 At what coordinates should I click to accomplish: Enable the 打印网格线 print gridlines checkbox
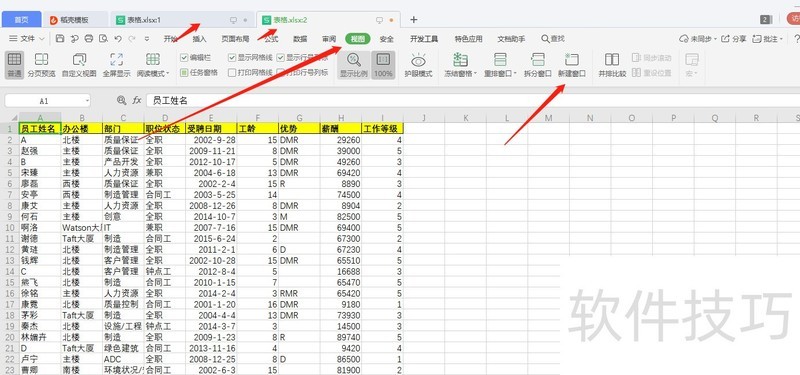tap(232, 72)
